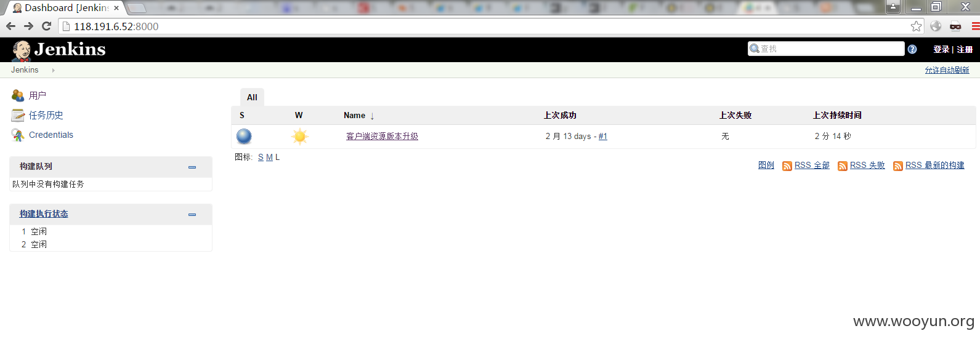
Task: Click the RSS 全部 feed icon
Action: [x=787, y=166]
